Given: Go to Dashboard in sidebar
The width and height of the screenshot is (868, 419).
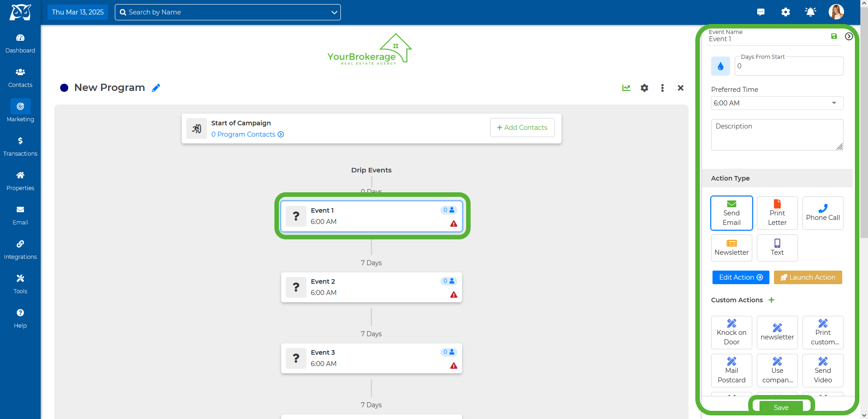Looking at the screenshot, I should (x=20, y=43).
